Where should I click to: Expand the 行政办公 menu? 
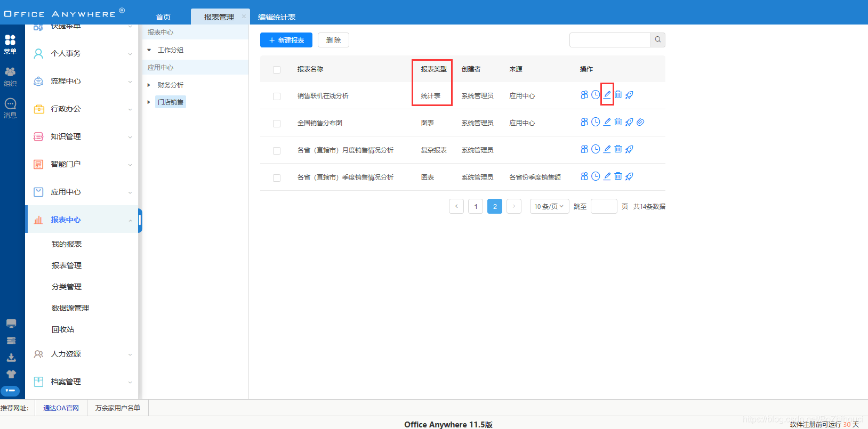click(x=82, y=109)
